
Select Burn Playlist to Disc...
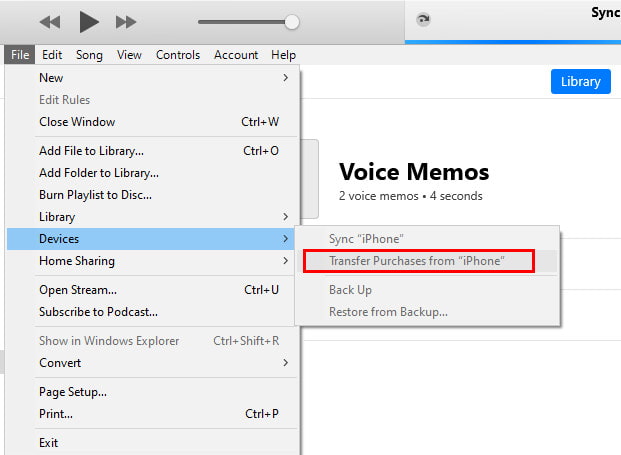(x=152, y=195)
